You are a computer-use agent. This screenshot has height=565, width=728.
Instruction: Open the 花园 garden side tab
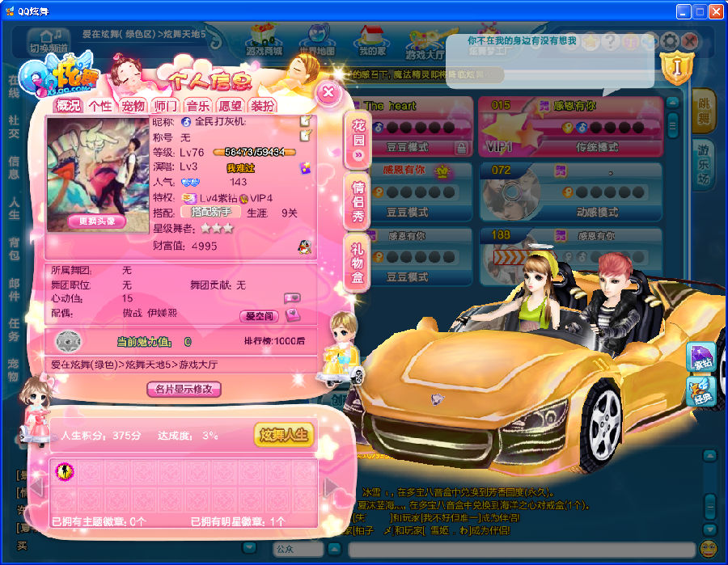358,140
